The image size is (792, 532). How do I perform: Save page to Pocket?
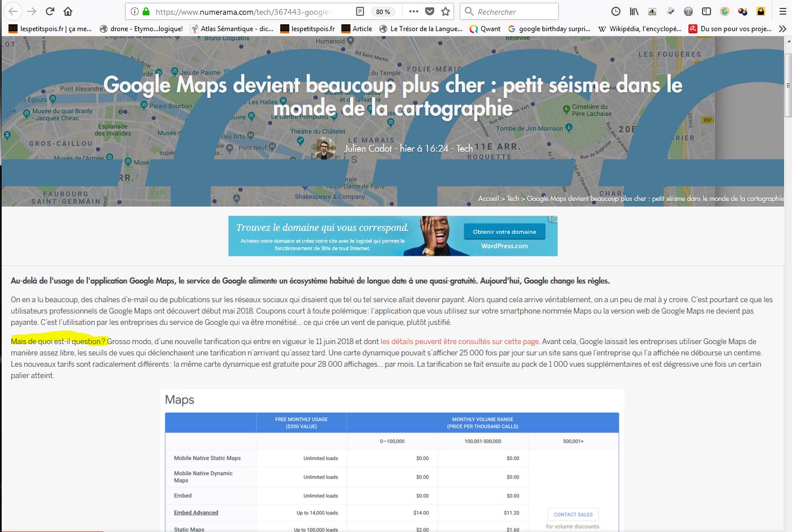pos(430,11)
